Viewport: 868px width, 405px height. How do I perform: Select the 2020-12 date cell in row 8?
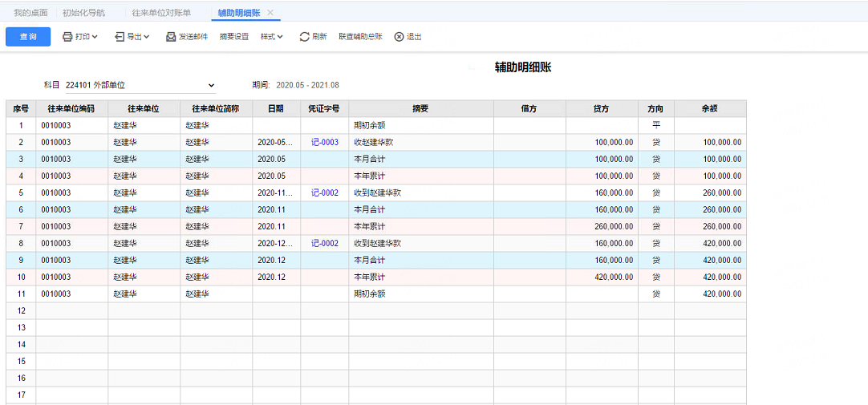(276, 244)
